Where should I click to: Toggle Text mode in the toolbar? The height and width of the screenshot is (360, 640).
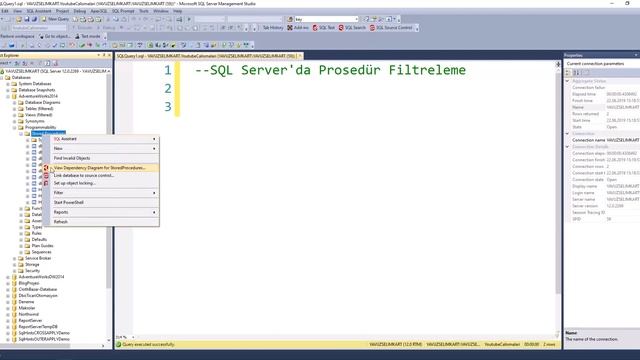coord(88,36)
